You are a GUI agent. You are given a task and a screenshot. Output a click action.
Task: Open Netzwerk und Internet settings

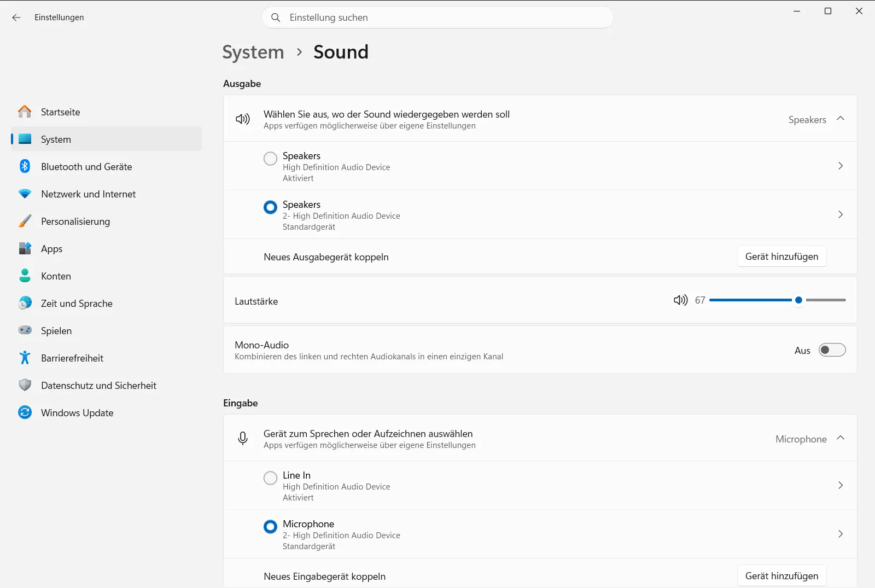pyautogui.click(x=107, y=194)
